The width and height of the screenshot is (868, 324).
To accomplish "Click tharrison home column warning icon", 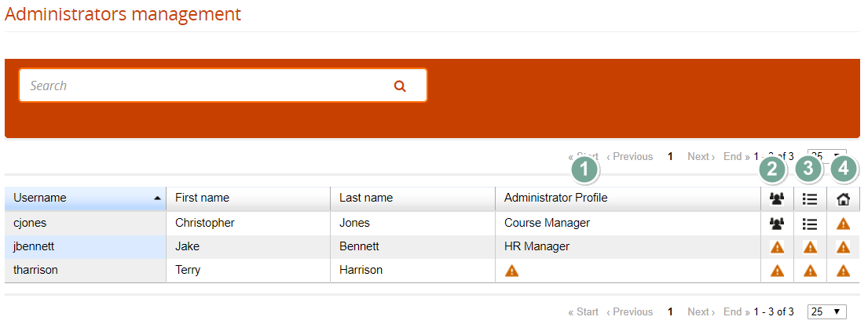I will (x=844, y=271).
